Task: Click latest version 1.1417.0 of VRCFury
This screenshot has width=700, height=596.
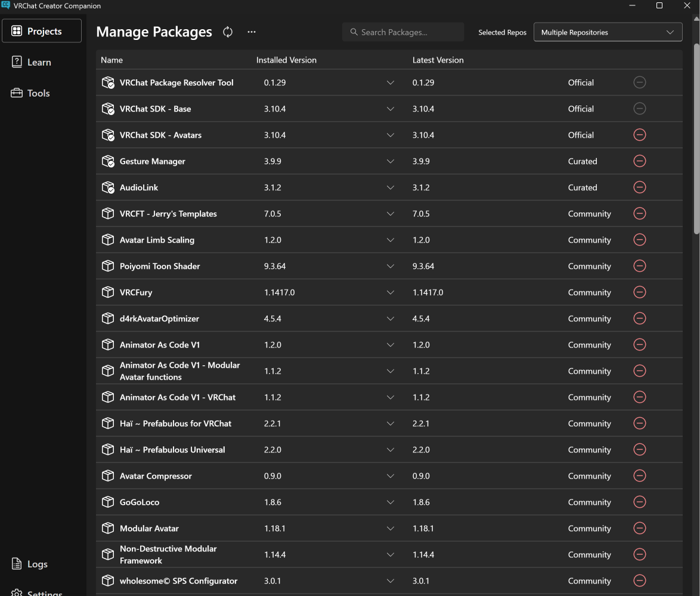Action: click(x=428, y=292)
